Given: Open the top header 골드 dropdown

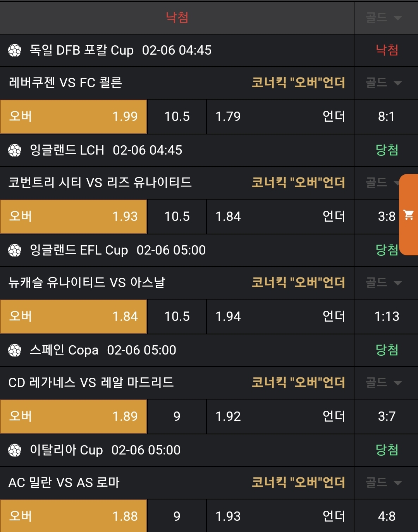Looking at the screenshot, I should (x=384, y=17).
